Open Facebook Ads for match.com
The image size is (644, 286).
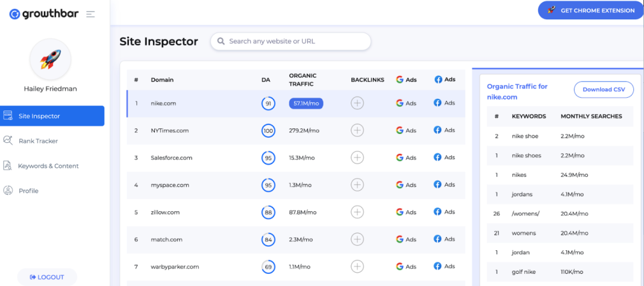444,239
